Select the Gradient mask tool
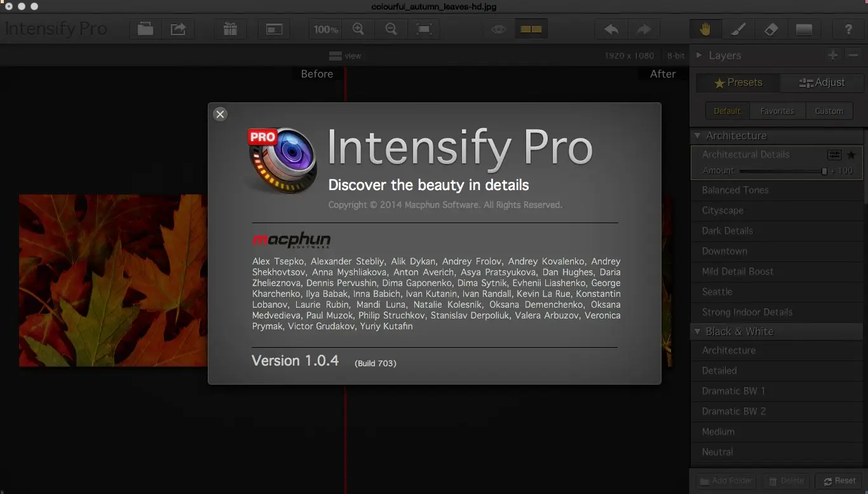Viewport: 868px width, 494px height. [804, 29]
